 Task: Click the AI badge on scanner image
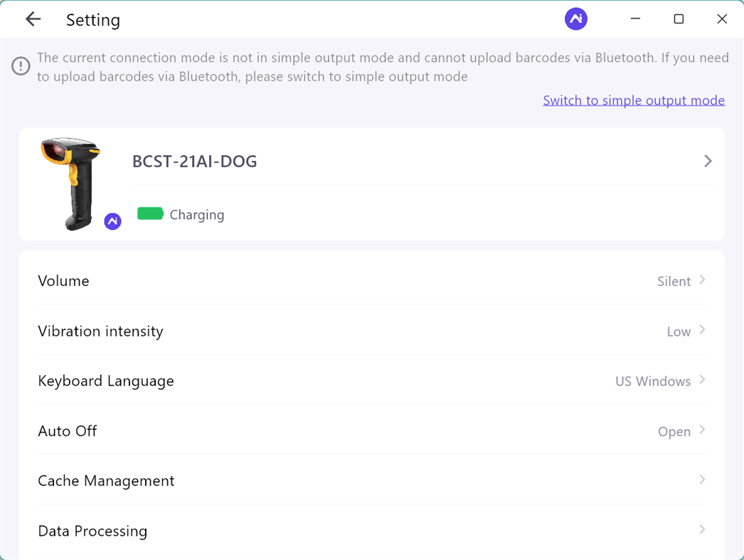tap(112, 221)
